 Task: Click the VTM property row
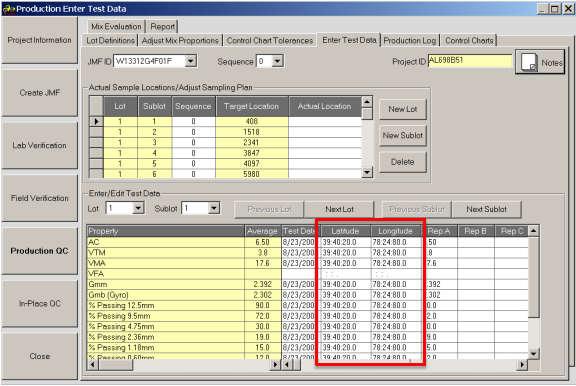click(x=166, y=253)
